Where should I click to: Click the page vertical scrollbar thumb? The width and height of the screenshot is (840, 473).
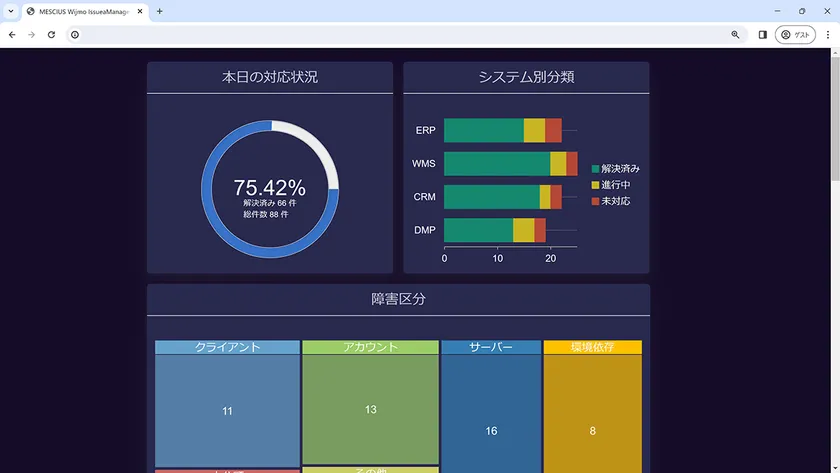(835, 118)
